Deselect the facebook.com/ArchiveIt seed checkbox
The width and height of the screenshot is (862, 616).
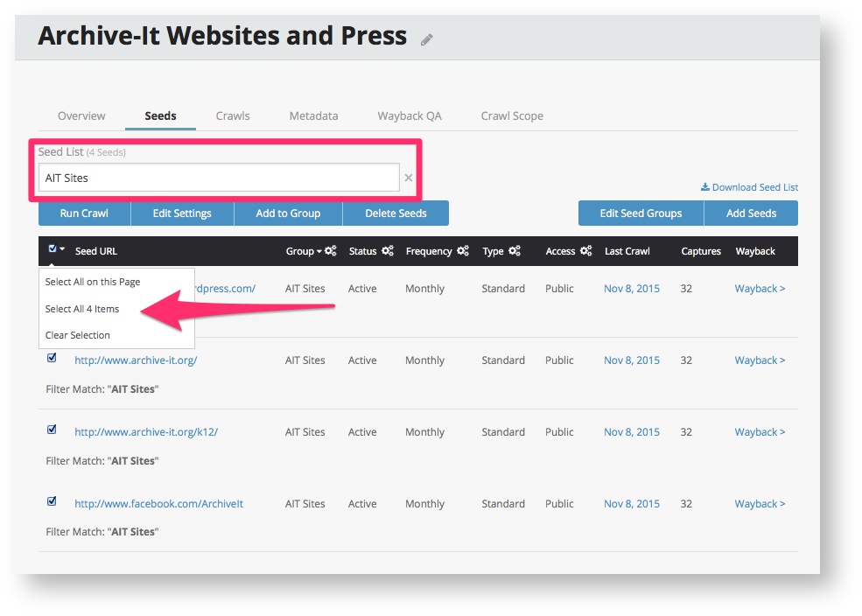(52, 501)
